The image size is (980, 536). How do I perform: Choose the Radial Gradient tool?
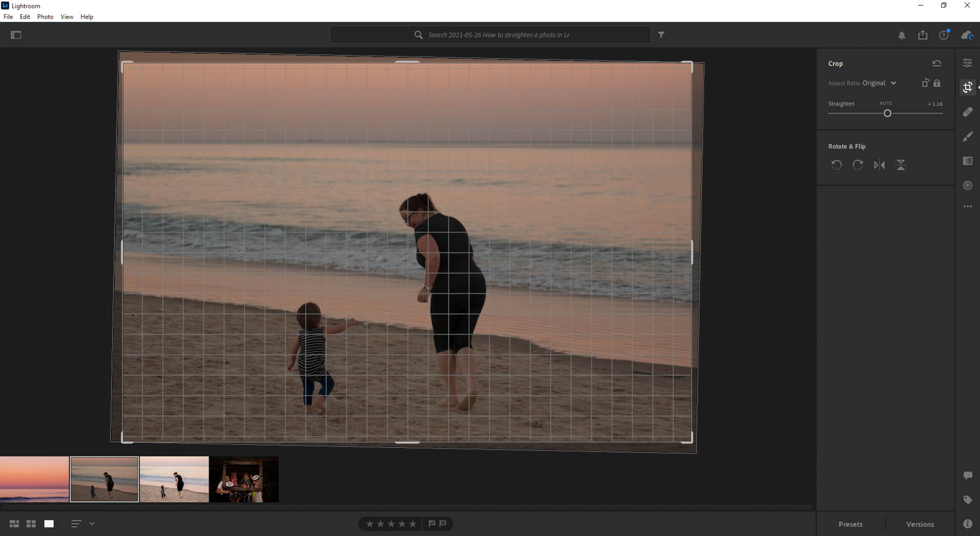(968, 186)
